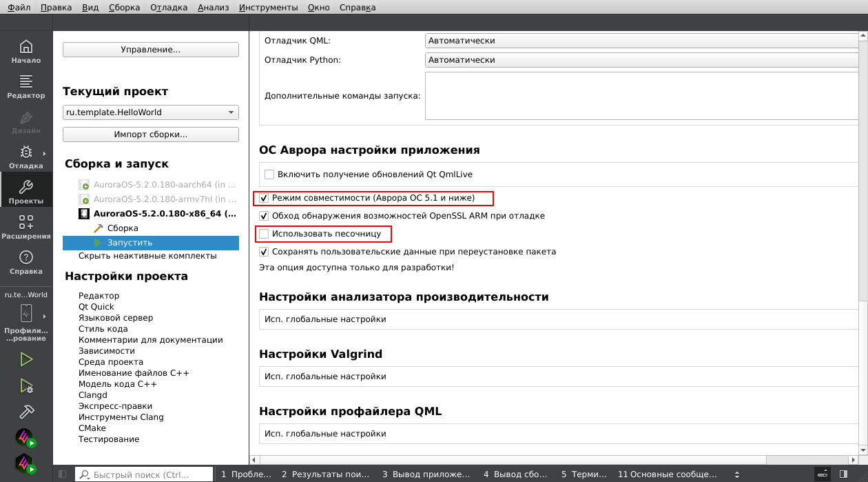Open the CMake project setting
The image size is (868, 482).
pyautogui.click(x=92, y=428)
